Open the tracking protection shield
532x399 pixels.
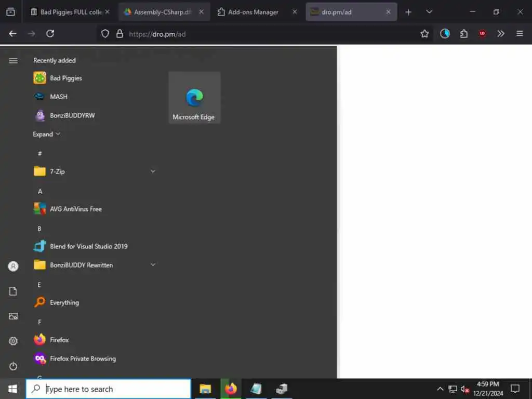point(105,34)
